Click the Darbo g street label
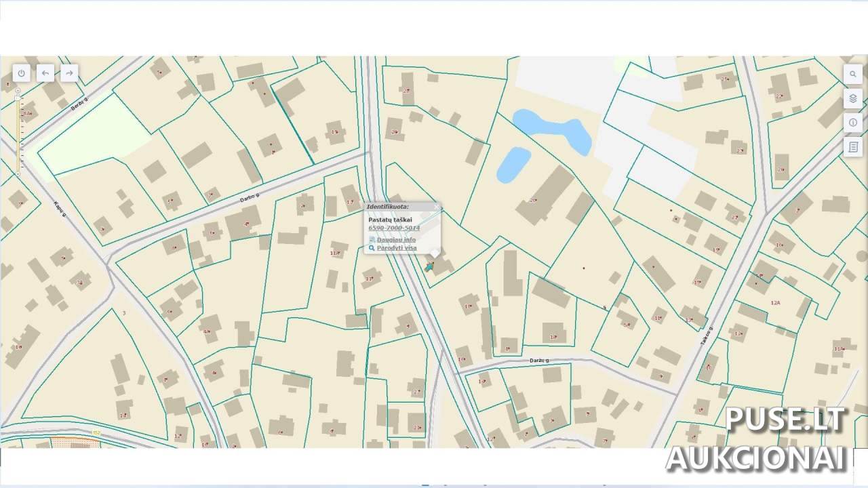This screenshot has height=488, width=868. pos(250,198)
